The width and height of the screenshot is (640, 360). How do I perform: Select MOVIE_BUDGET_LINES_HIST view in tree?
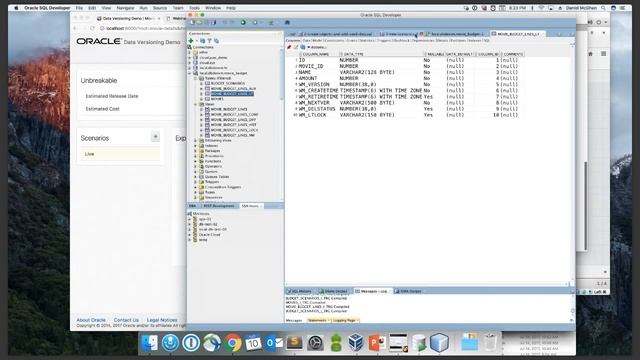(233, 125)
